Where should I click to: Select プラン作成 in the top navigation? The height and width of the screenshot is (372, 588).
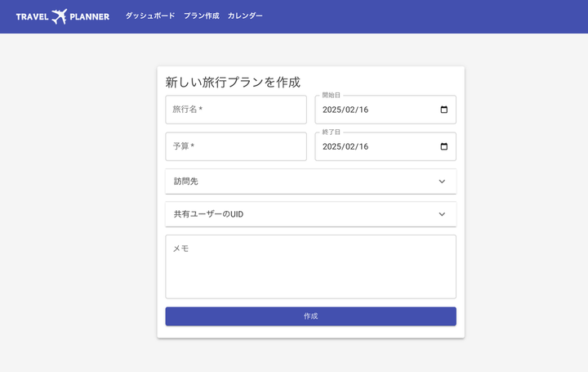pos(201,16)
